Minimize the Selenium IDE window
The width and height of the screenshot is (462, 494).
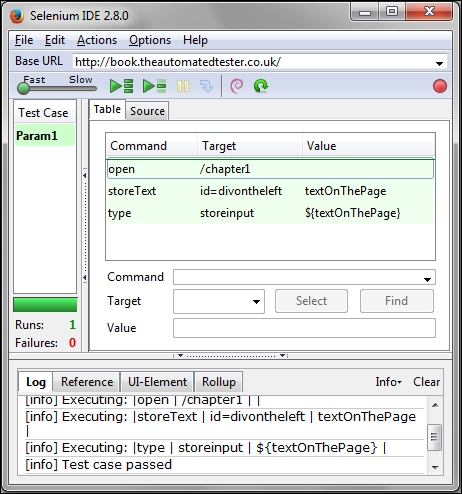(365, 13)
